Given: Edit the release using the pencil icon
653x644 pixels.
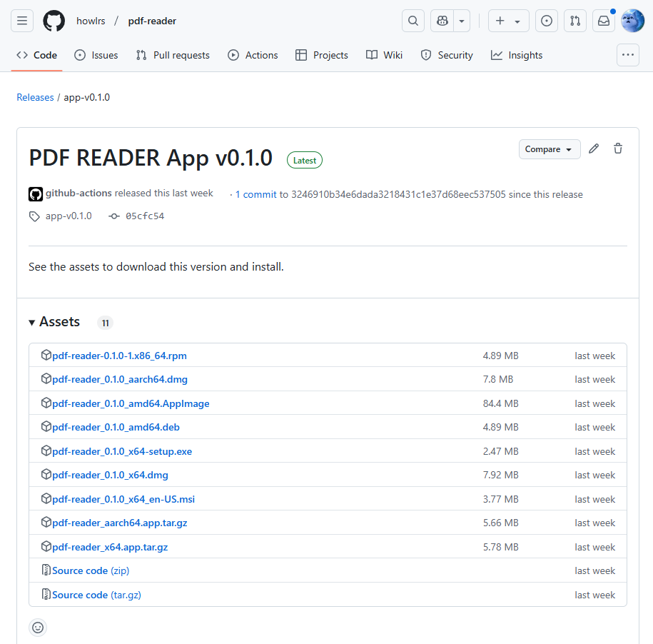Looking at the screenshot, I should [x=594, y=149].
